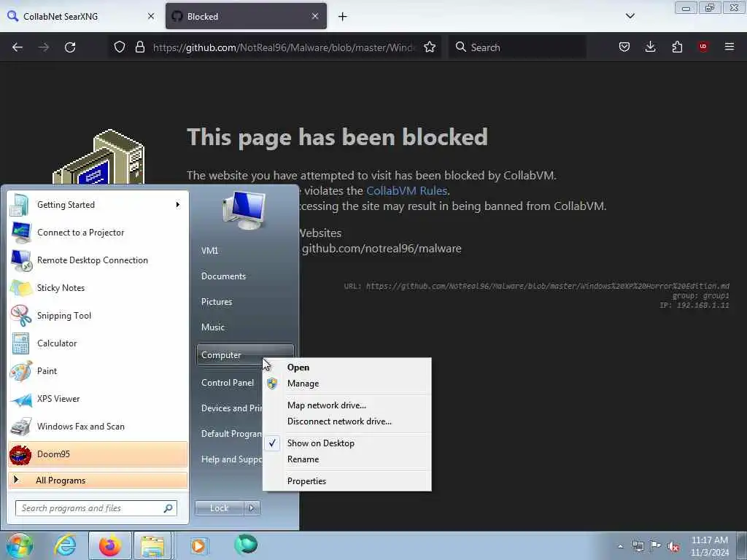Select the Blocked tab

coord(246,16)
